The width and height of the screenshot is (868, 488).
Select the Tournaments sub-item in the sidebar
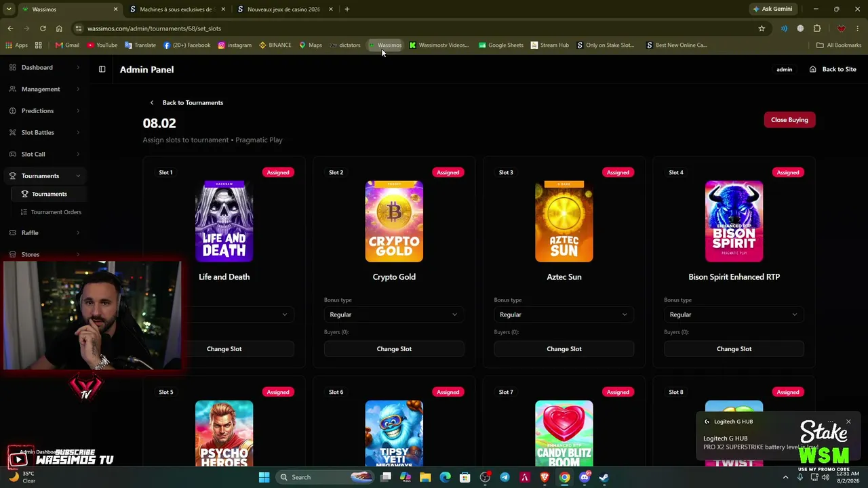coord(49,194)
